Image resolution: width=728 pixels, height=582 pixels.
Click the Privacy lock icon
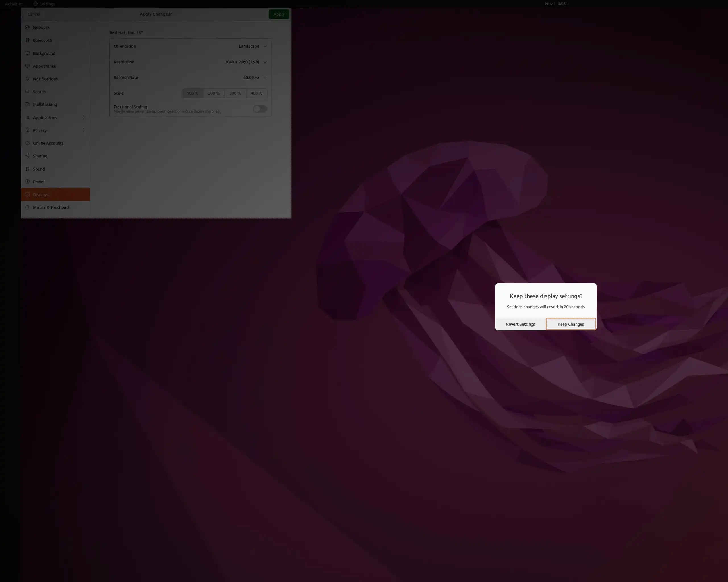click(x=27, y=130)
